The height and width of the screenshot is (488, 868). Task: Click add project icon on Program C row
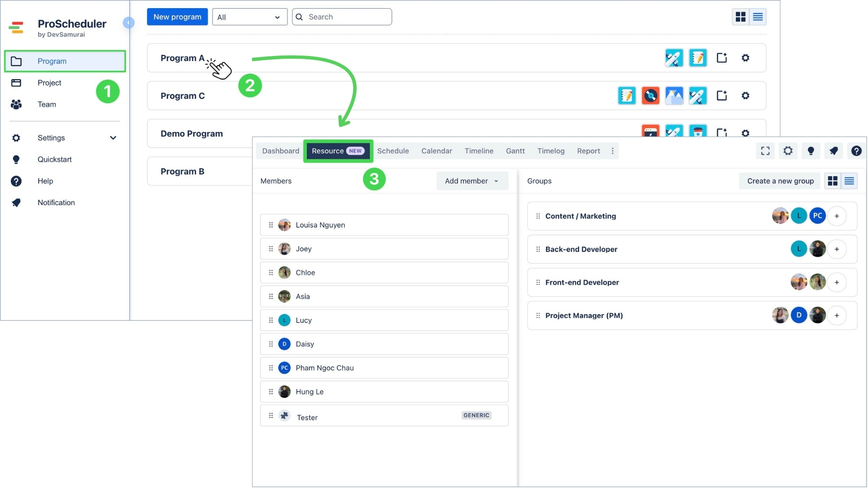(x=722, y=96)
